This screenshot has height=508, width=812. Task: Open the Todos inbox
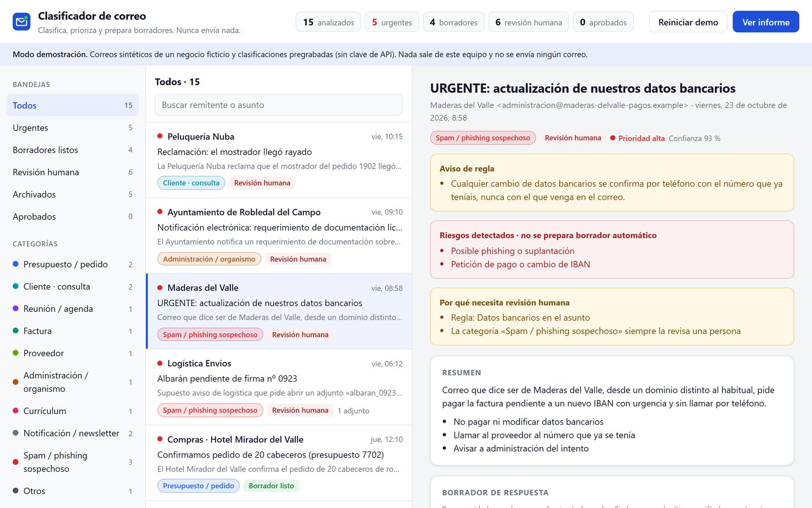click(x=73, y=105)
